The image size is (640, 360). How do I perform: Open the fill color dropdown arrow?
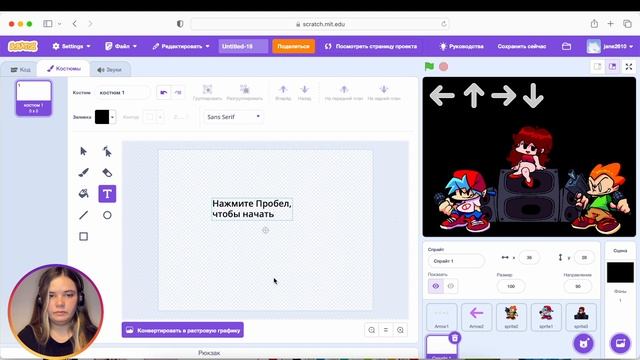coord(112,117)
